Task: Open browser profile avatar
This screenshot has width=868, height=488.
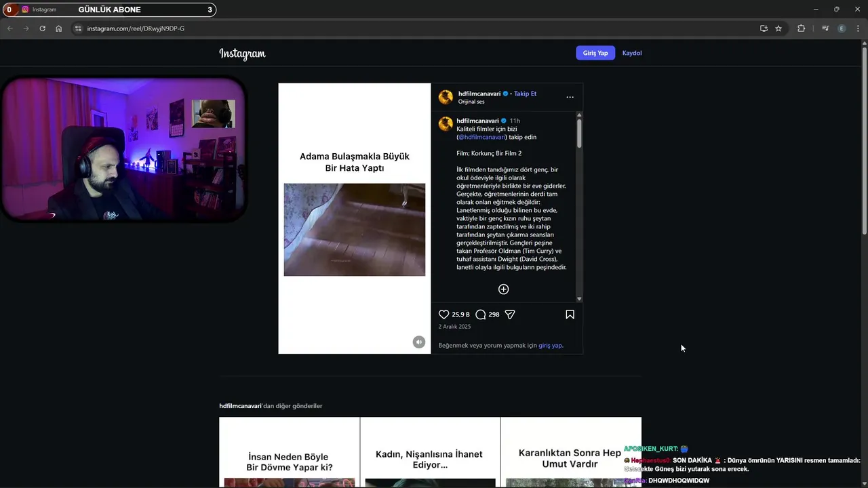Action: point(842,28)
